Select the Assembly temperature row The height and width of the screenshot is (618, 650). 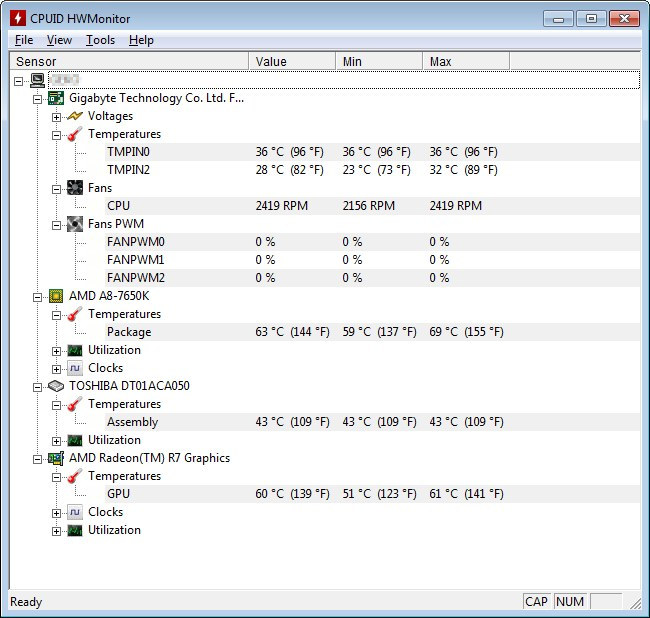[x=372, y=422]
